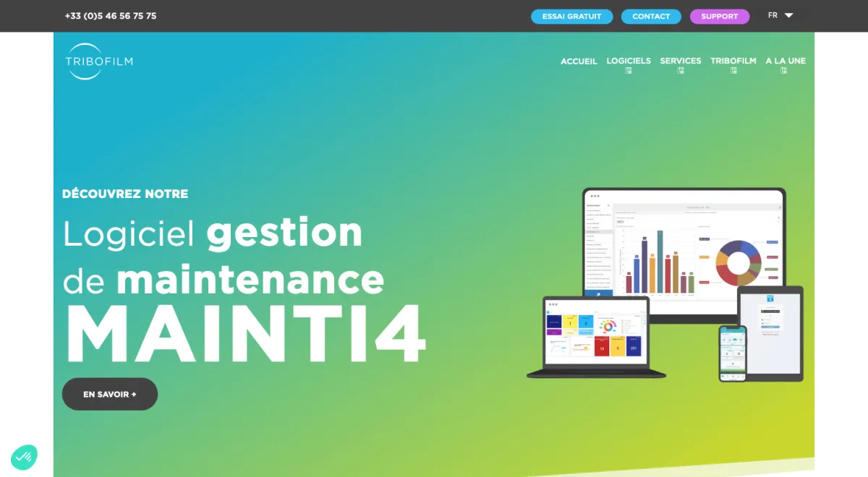Click the phone number +33 (0)5 46 56 75 75
The width and height of the screenshot is (868, 477).
[x=111, y=16]
